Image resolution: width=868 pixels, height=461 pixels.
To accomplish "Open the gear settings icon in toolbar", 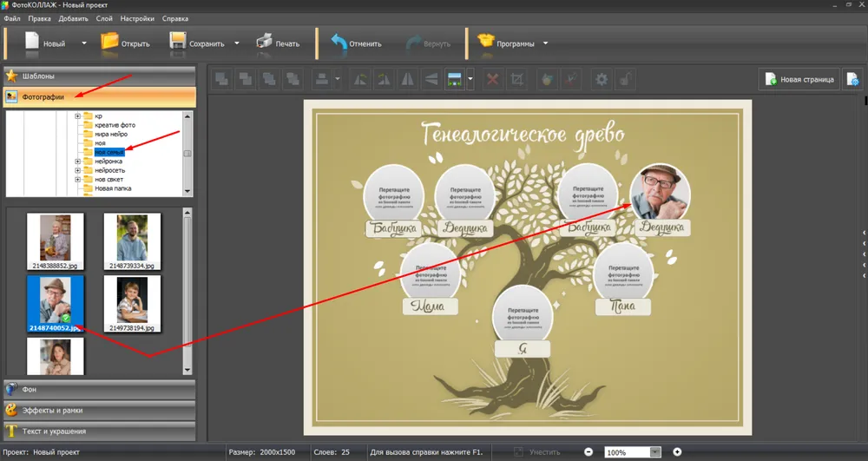I will tap(601, 80).
